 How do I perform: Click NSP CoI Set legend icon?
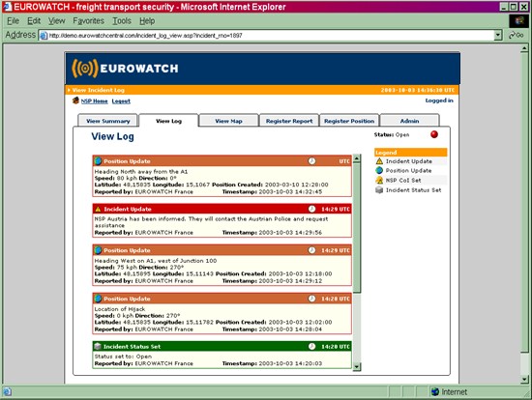[x=379, y=180]
